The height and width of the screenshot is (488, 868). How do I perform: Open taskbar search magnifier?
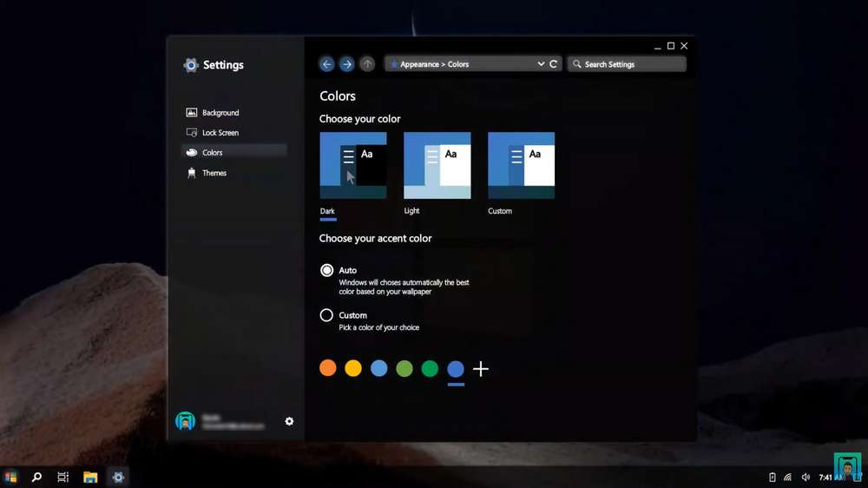36,477
